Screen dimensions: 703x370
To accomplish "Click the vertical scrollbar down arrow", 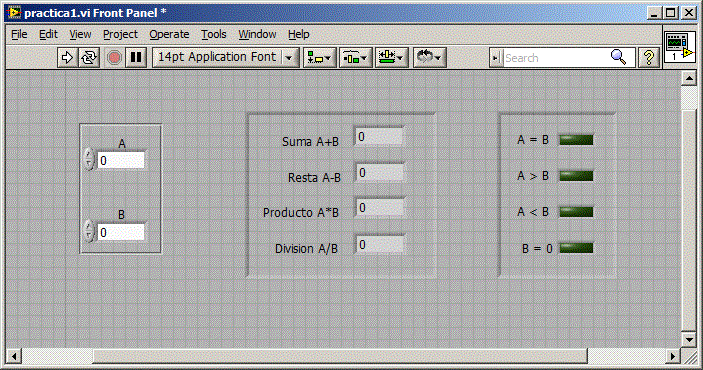I will [689, 339].
